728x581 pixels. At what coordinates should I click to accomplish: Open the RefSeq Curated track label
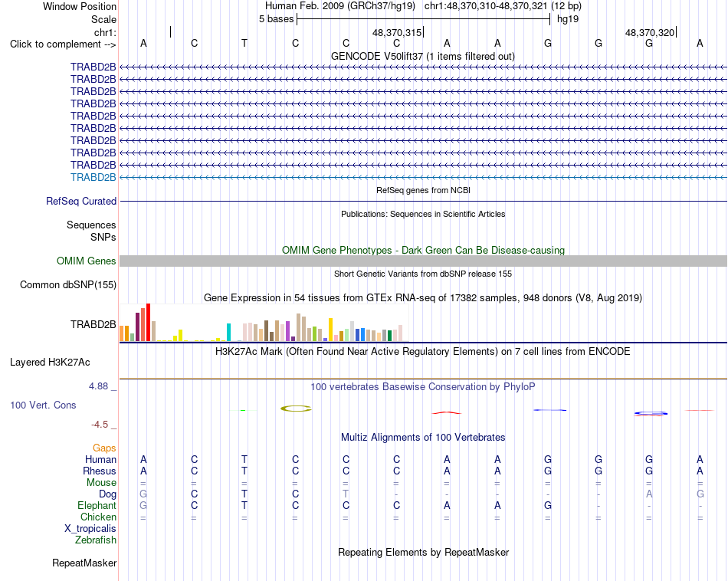click(x=80, y=201)
